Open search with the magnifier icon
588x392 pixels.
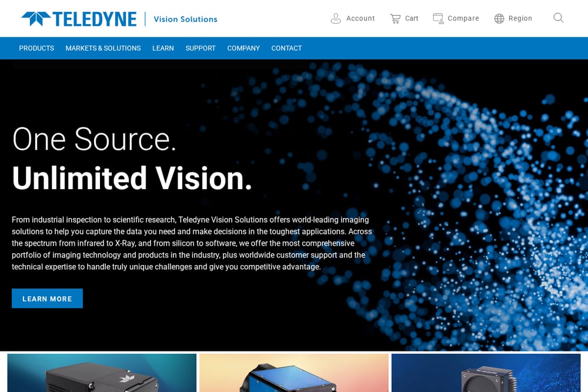559,18
